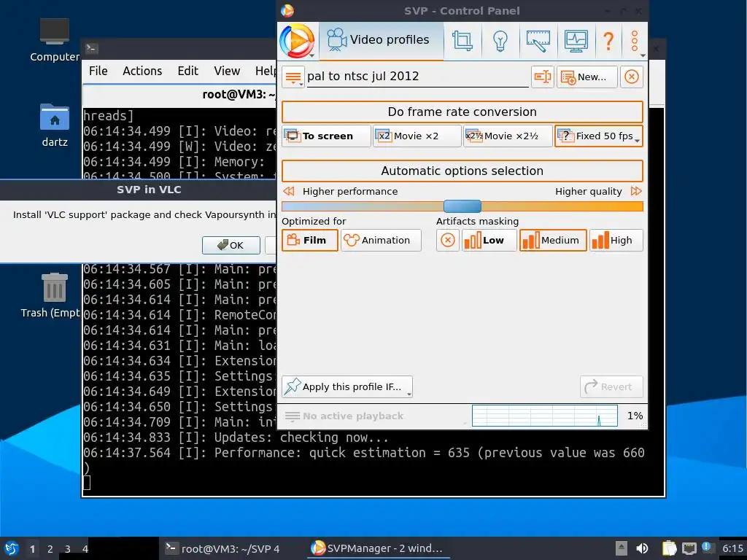
Task: Click the Higher quality double-arrow
Action: 636,192
